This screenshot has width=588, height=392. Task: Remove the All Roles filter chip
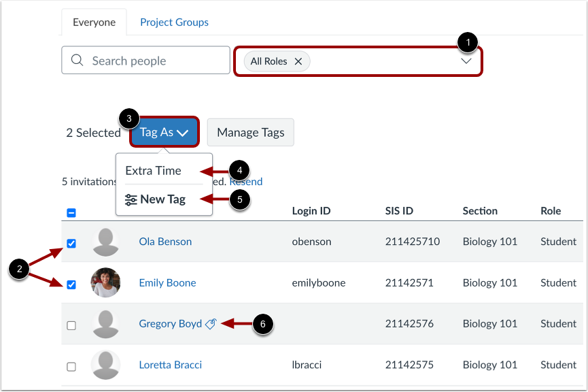point(298,61)
